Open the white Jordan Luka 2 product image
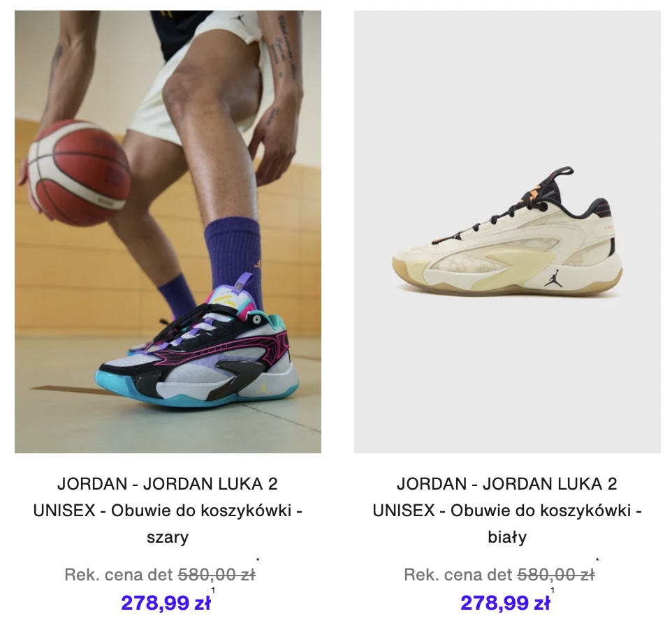The width and height of the screenshot is (672, 637). (507, 232)
